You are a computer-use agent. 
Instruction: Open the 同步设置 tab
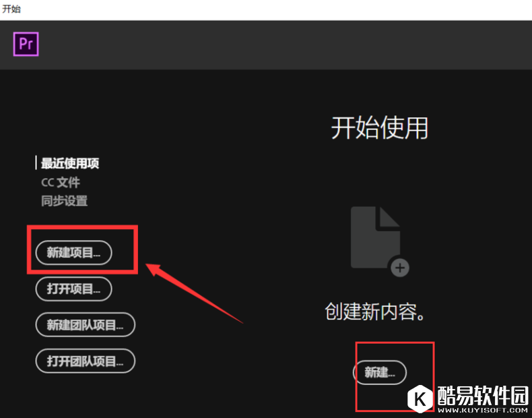tap(64, 201)
